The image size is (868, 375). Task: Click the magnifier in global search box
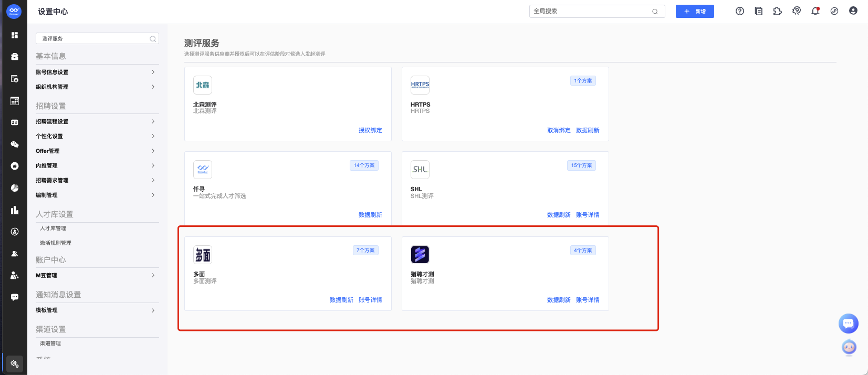click(655, 12)
